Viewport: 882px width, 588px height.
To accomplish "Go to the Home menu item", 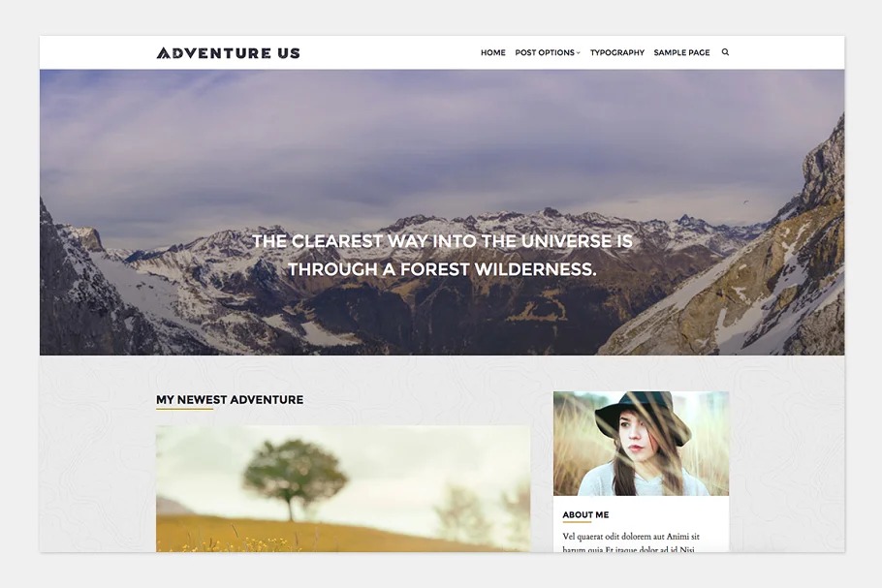I will click(492, 52).
